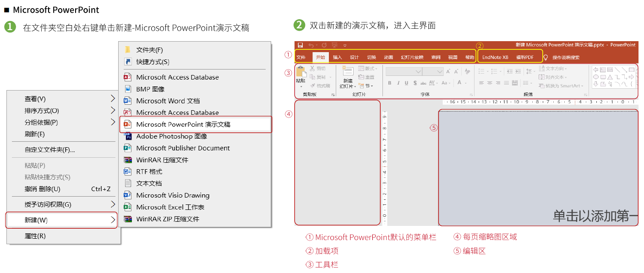
Task: Toggle align text left
Action: (x=481, y=83)
